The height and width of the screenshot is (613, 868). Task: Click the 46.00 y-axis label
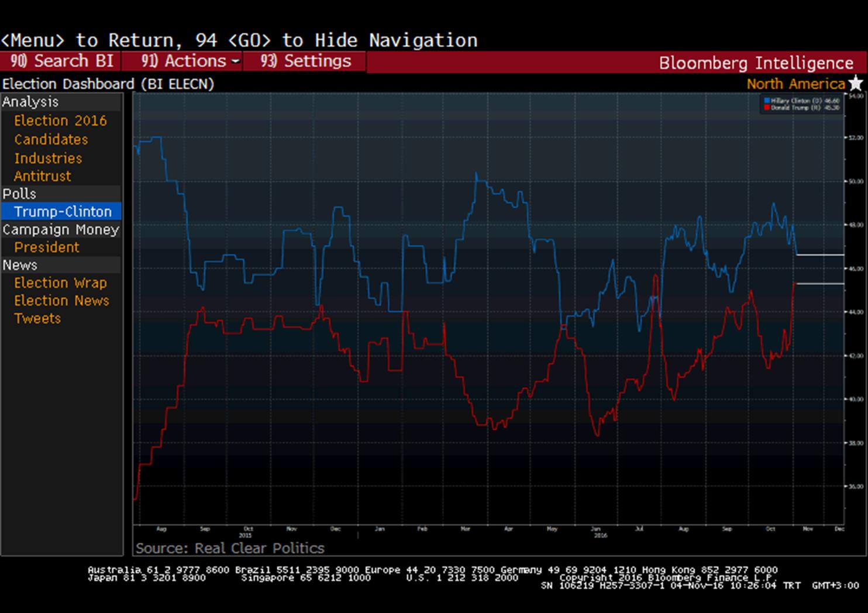(x=856, y=268)
